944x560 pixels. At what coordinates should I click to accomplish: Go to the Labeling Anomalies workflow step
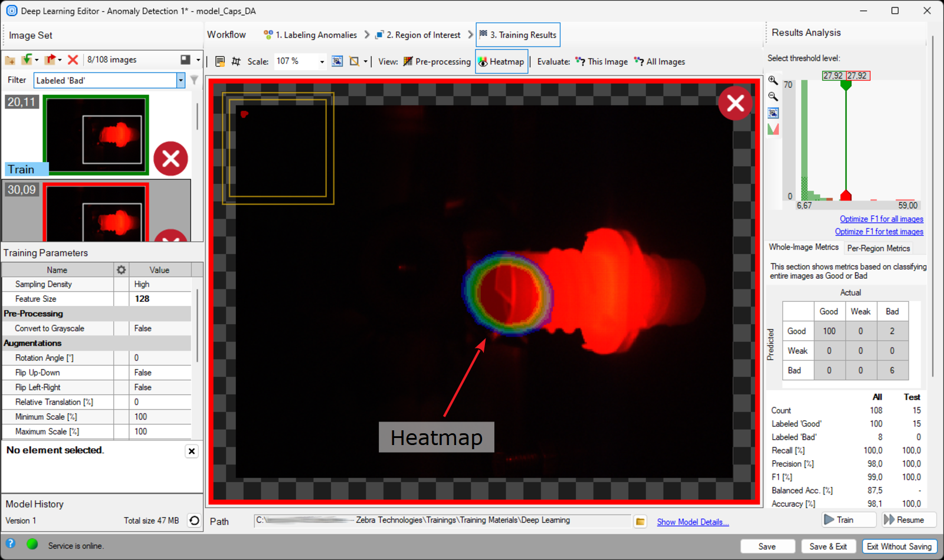310,35
